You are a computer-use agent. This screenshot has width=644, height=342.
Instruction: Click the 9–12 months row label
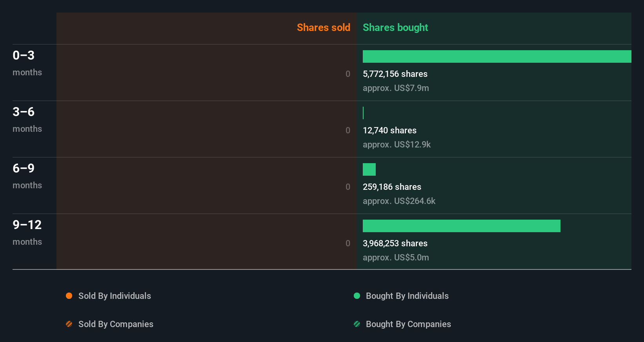click(27, 233)
